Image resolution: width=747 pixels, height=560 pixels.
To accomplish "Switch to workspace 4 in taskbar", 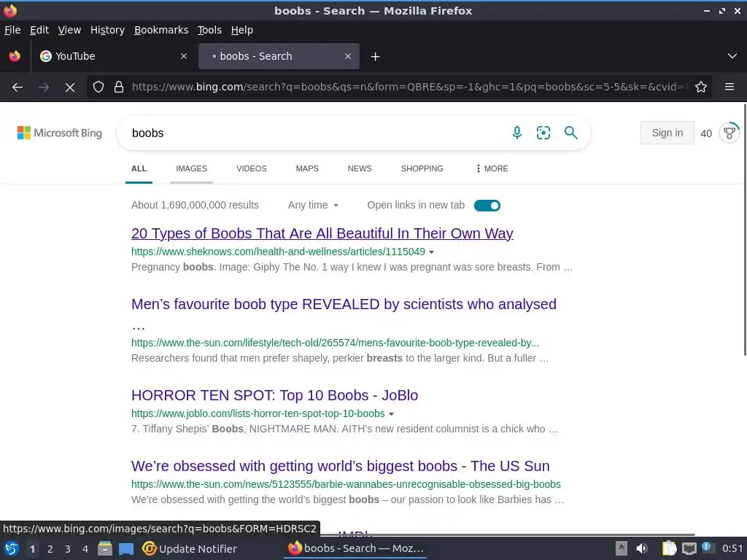I will click(x=85, y=549).
